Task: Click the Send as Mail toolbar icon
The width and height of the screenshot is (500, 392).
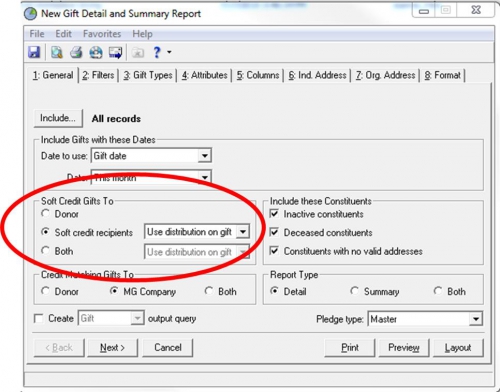Action: [115, 52]
